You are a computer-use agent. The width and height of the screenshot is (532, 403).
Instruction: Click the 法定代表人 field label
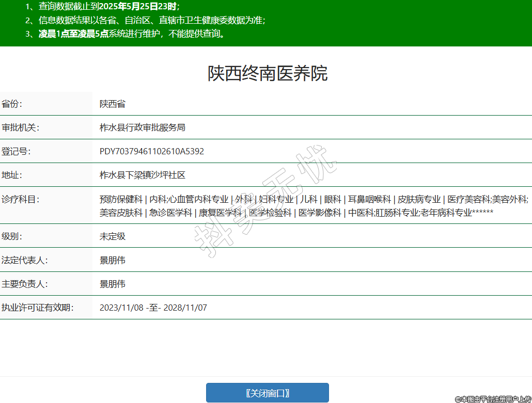point(25,260)
